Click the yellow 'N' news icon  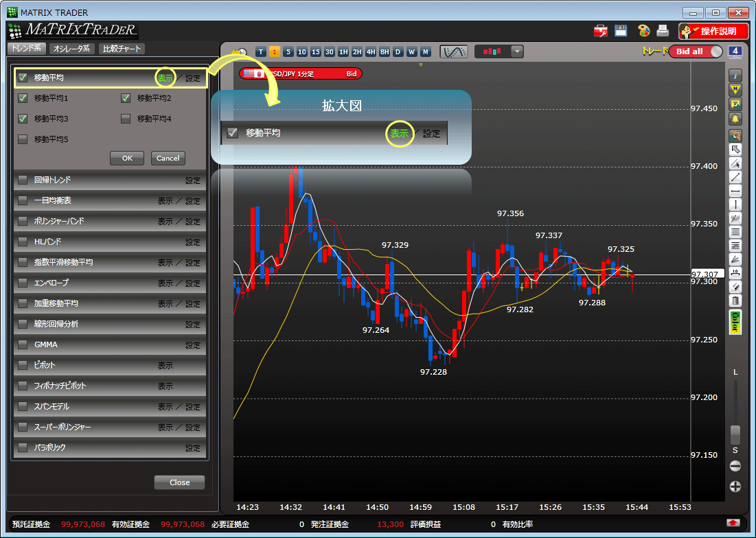pyautogui.click(x=735, y=90)
